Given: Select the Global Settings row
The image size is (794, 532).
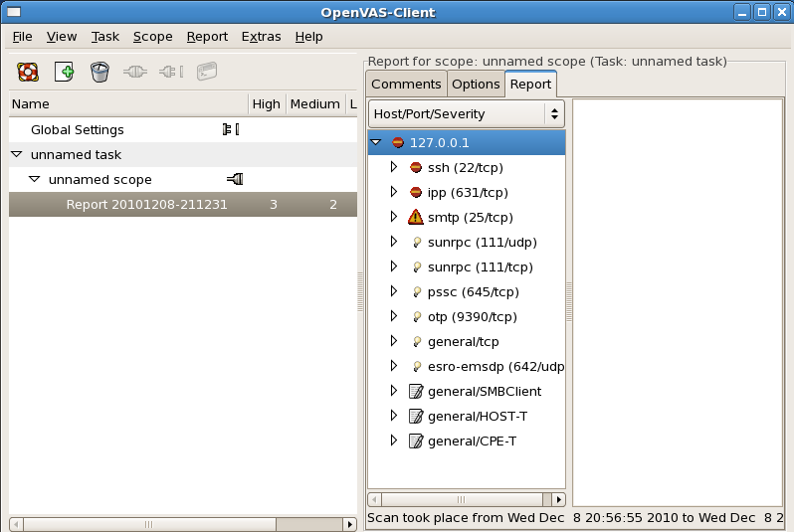Looking at the screenshot, I should coord(183,129).
